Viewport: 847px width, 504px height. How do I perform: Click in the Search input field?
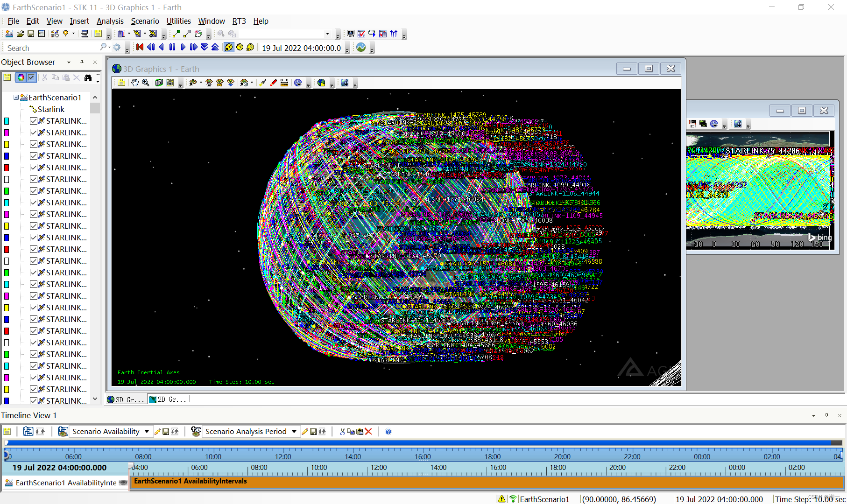click(51, 48)
